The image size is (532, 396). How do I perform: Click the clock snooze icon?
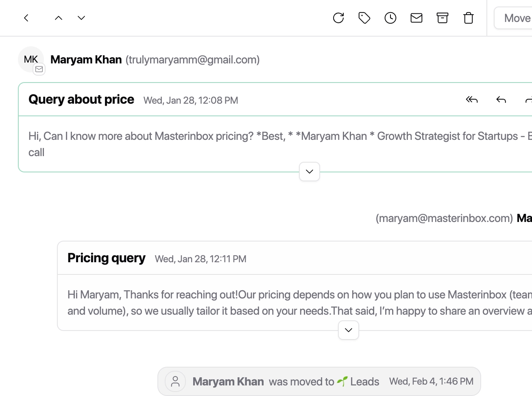pyautogui.click(x=390, y=18)
